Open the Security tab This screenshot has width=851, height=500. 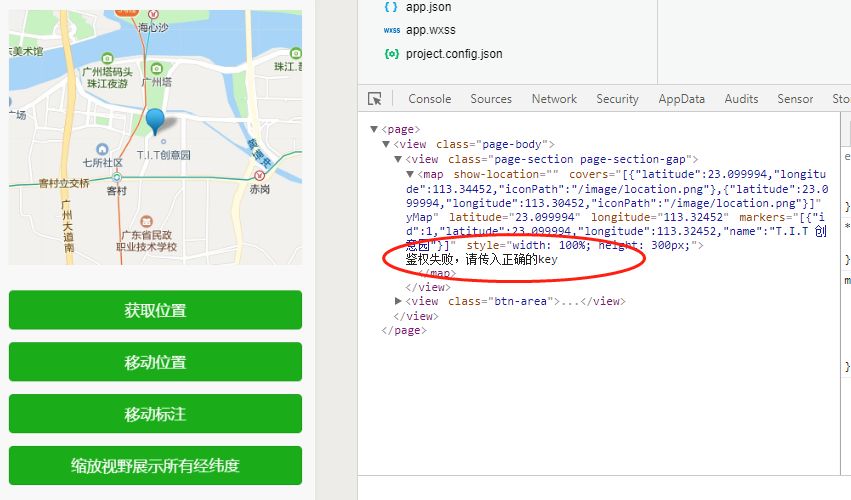pos(617,99)
